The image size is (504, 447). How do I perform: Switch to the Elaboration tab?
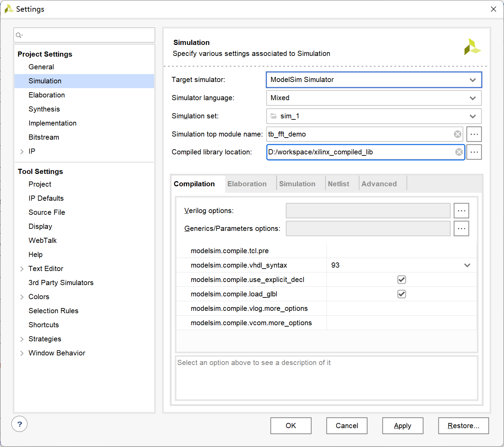pos(251,184)
